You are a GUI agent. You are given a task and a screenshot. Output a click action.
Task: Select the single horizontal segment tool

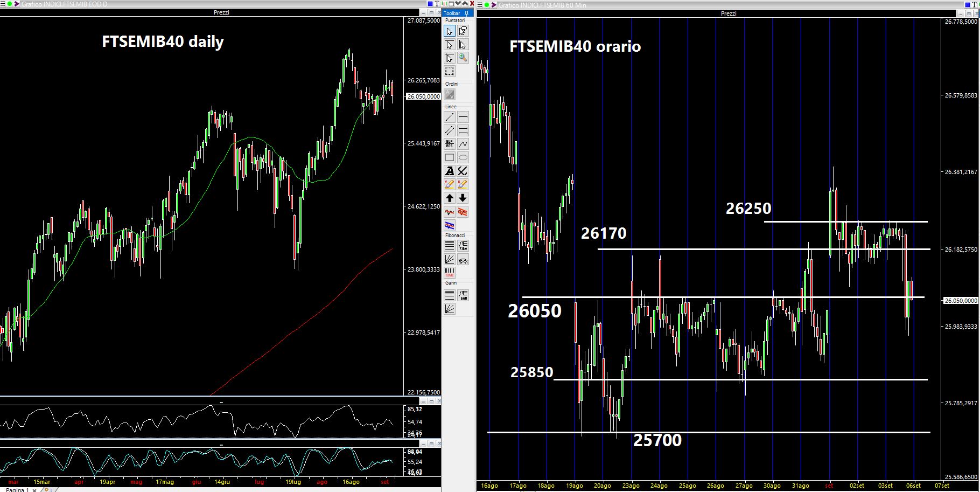pos(463,117)
